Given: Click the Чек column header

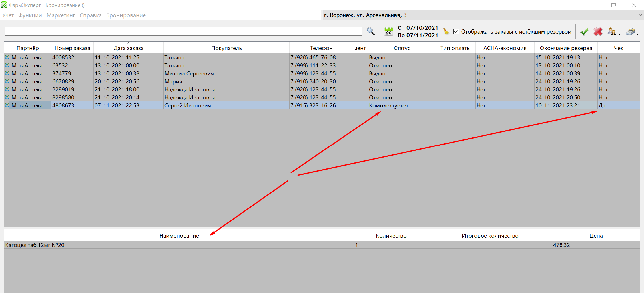Looking at the screenshot, I should [x=619, y=48].
